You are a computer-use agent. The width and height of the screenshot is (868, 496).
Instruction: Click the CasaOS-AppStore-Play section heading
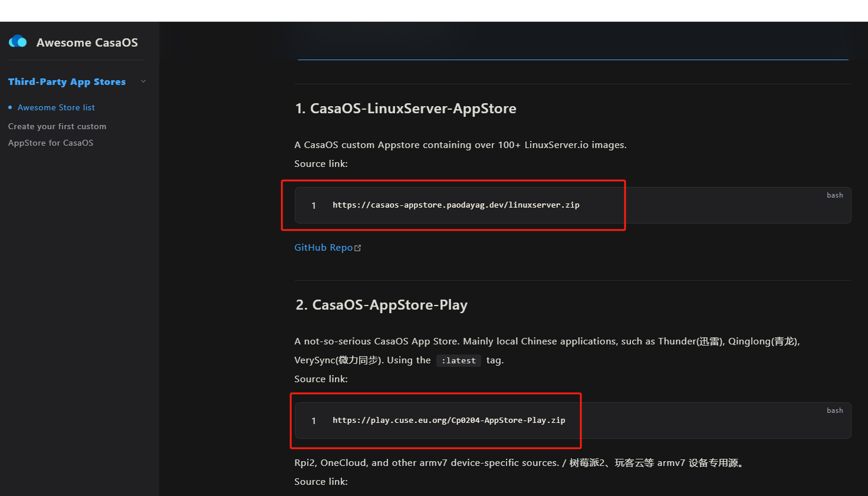pyautogui.click(x=382, y=305)
